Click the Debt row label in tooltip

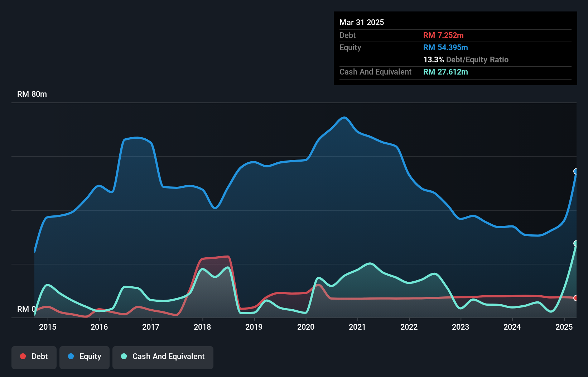(x=347, y=35)
